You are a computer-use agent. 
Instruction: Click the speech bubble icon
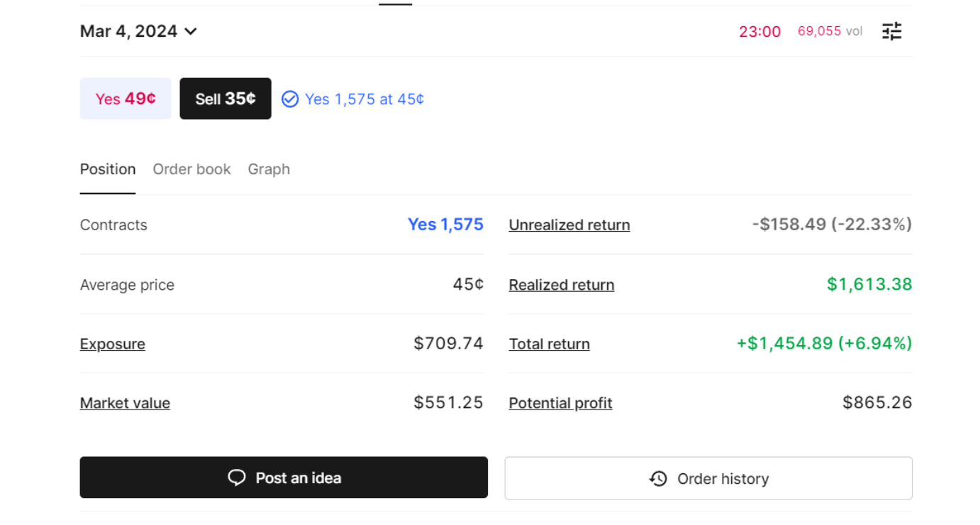pyautogui.click(x=237, y=478)
